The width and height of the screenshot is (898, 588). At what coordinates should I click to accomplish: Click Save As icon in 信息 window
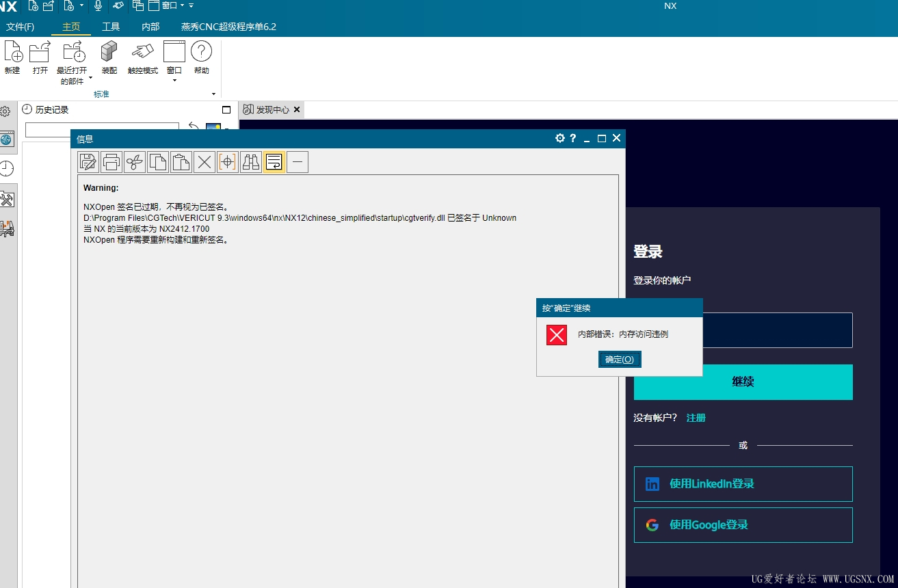tap(89, 162)
